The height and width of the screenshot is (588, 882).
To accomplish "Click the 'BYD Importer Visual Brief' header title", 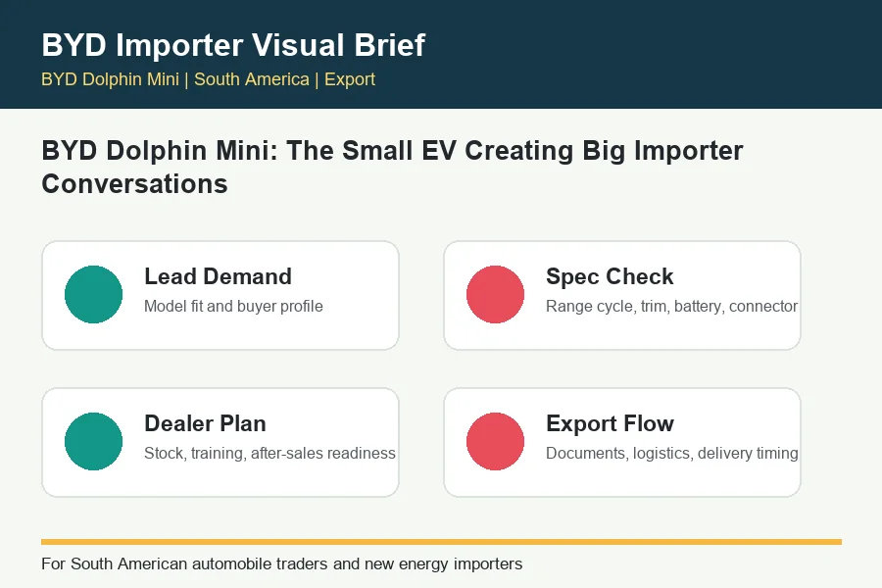I will coord(233,45).
